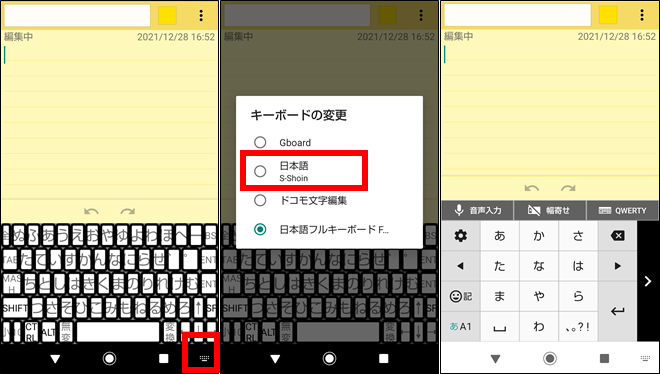660x374 pixels.
Task: Tap the ら key on S-Shoin keyboard
Action: [578, 296]
